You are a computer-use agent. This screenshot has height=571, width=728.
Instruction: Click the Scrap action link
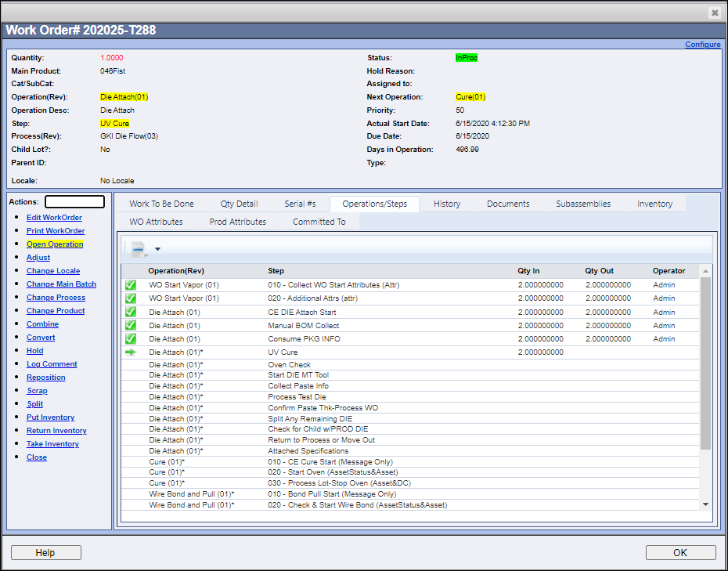pos(37,390)
